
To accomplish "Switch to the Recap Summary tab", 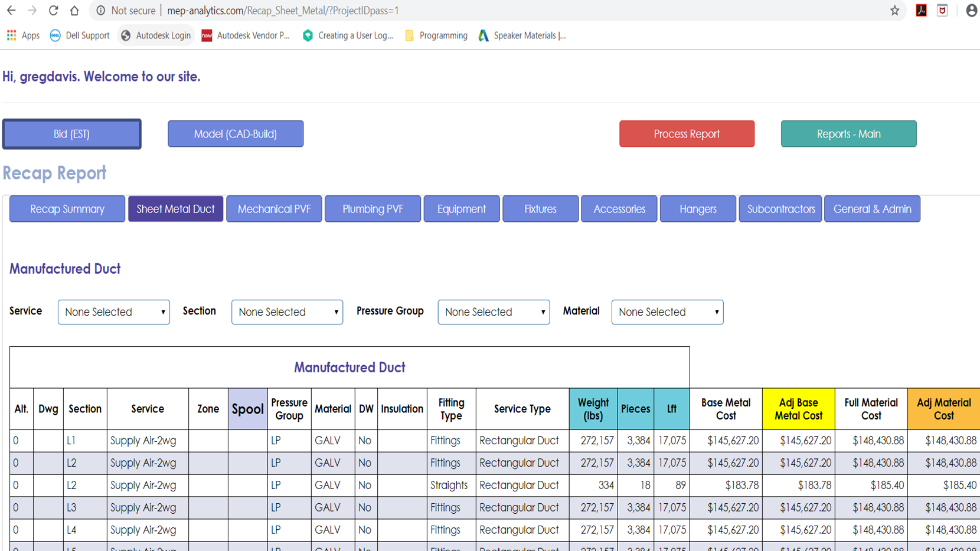I will click(67, 209).
